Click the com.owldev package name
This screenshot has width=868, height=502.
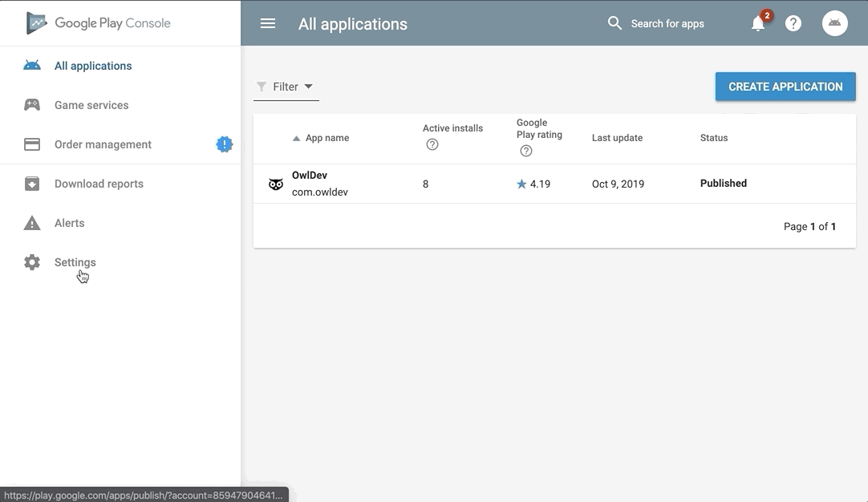[320, 192]
